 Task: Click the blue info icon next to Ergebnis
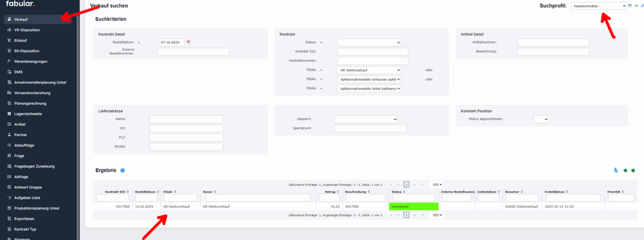[123, 170]
